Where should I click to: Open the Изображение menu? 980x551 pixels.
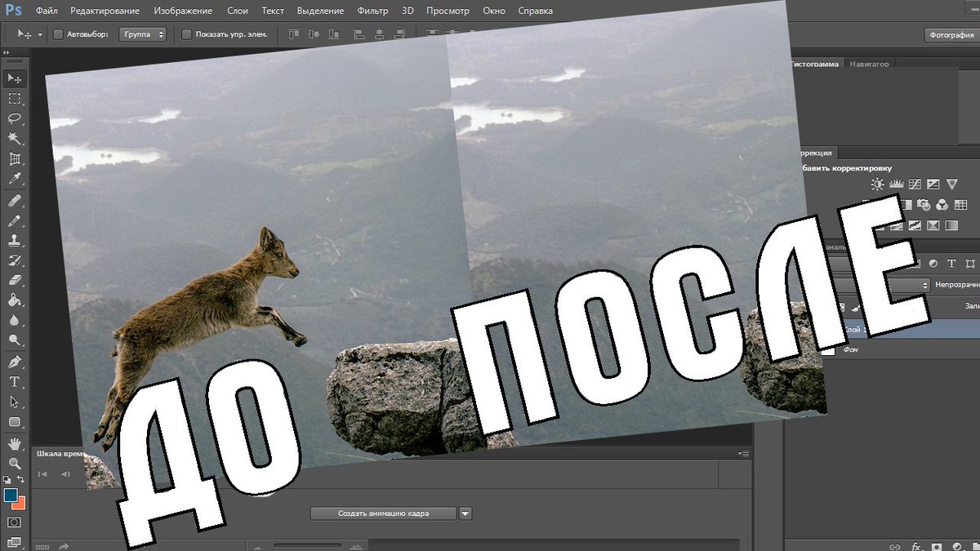182,11
